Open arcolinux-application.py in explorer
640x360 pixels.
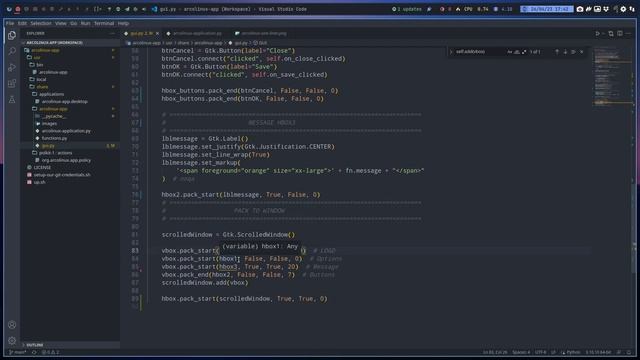point(66,131)
